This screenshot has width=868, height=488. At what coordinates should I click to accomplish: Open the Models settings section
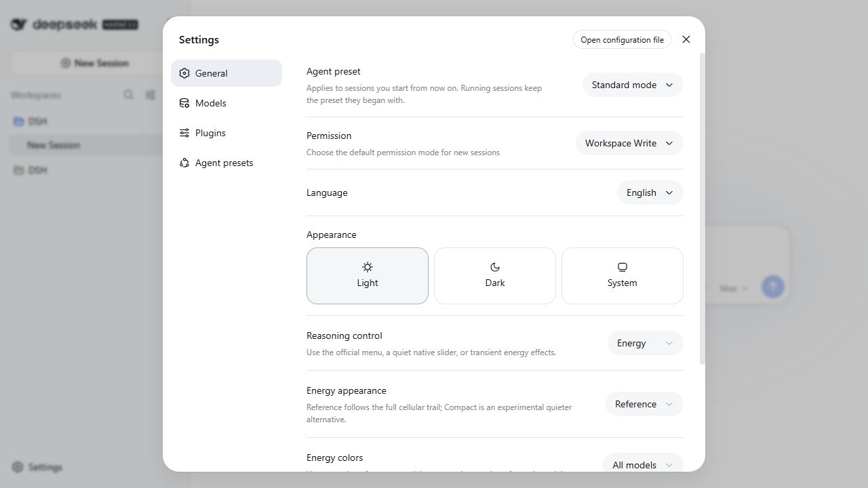[226, 103]
